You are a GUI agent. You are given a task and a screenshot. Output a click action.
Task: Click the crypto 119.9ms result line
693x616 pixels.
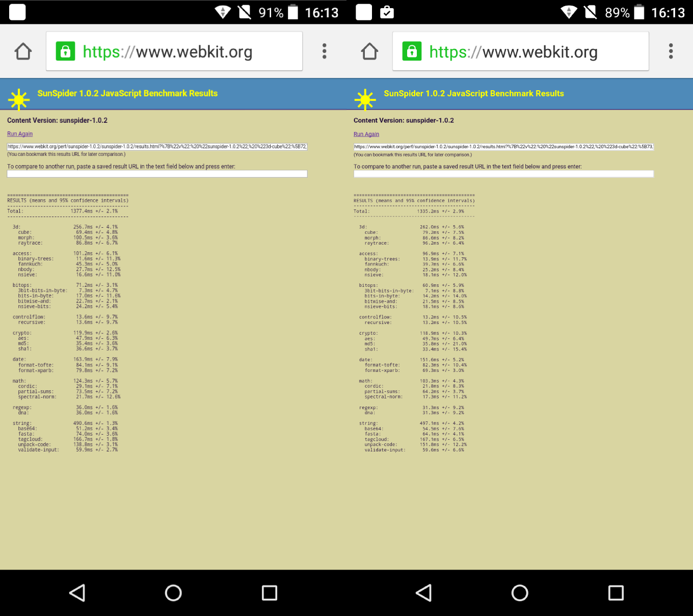65,333
